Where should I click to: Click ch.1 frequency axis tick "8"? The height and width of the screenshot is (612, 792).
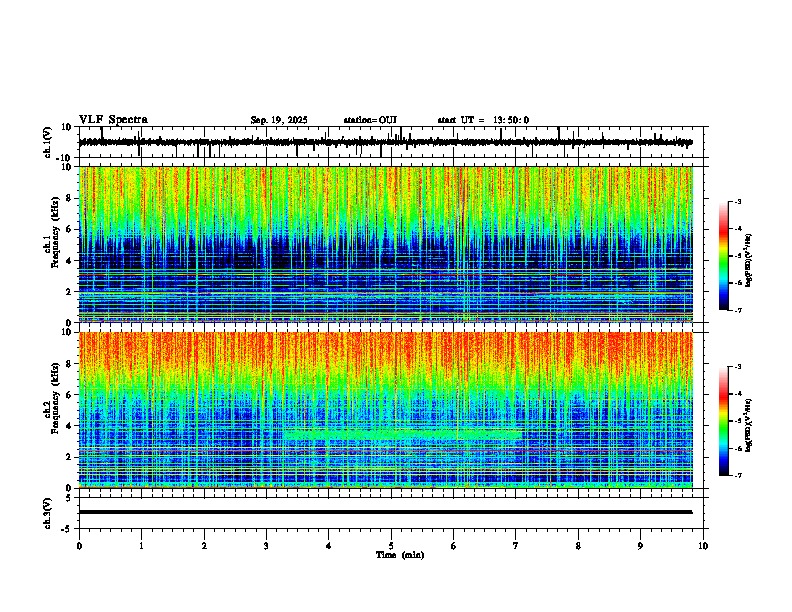(x=69, y=198)
